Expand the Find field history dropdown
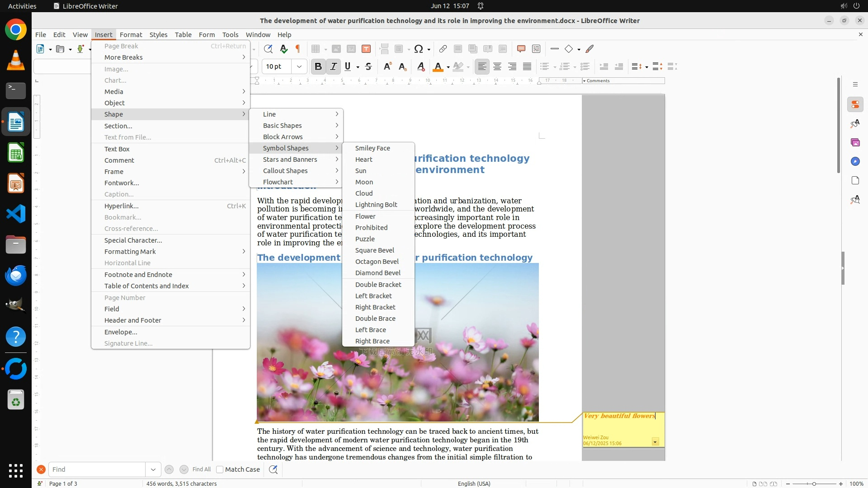Screen dimensions: 868x488 coord(153,469)
